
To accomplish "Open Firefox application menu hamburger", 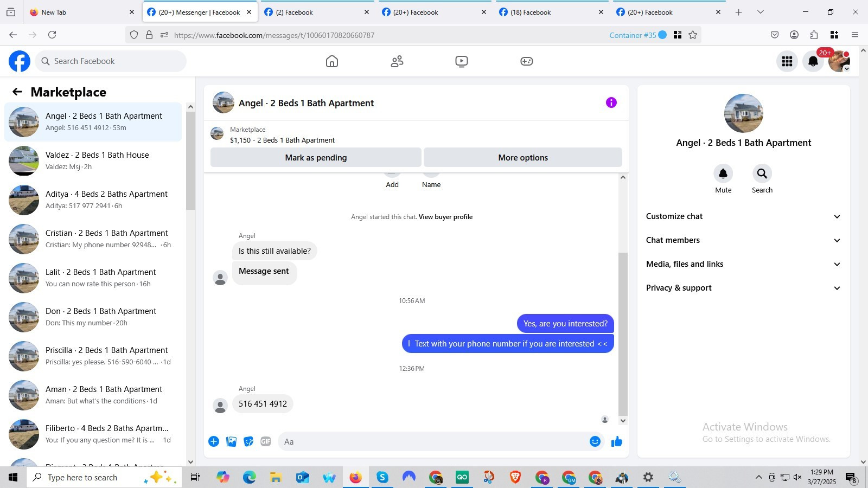I will point(855,35).
